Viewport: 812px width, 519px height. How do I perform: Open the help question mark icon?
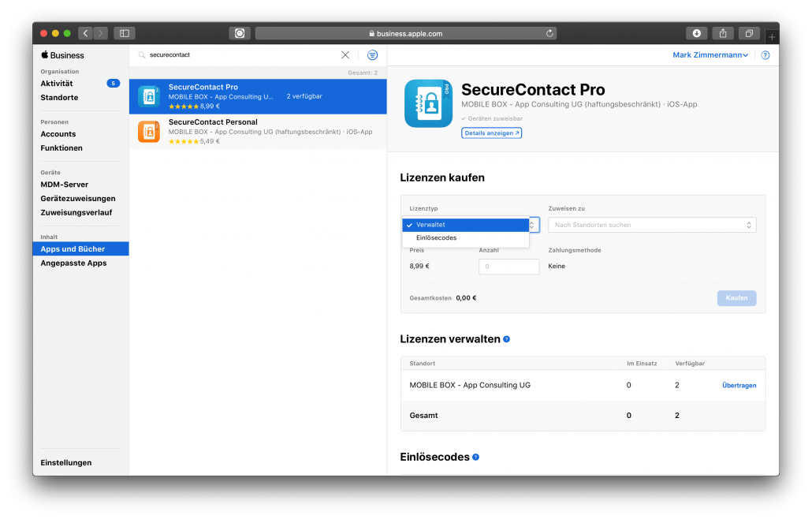point(765,55)
